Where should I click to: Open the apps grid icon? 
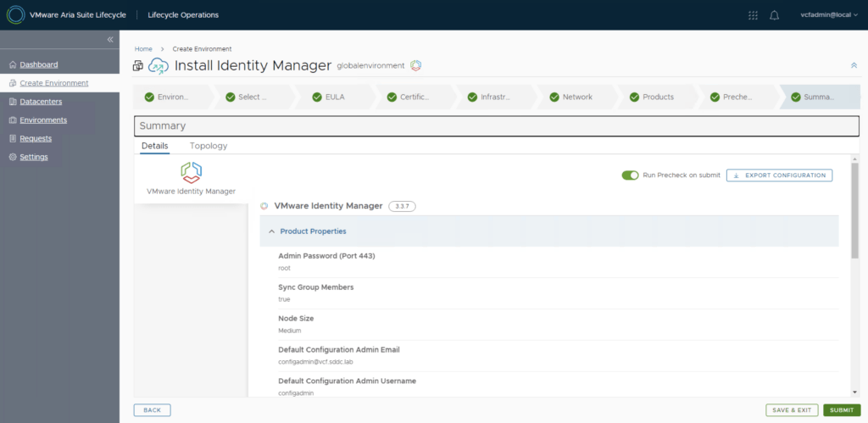[x=753, y=15]
